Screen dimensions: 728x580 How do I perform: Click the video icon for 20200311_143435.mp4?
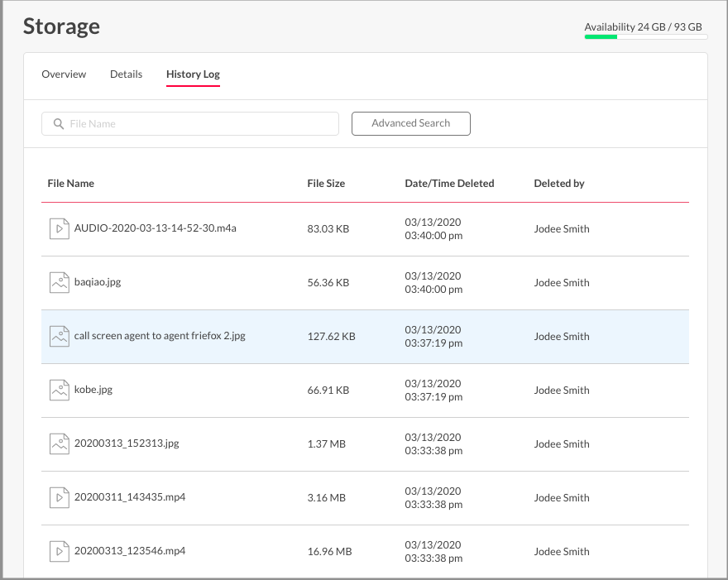point(60,498)
